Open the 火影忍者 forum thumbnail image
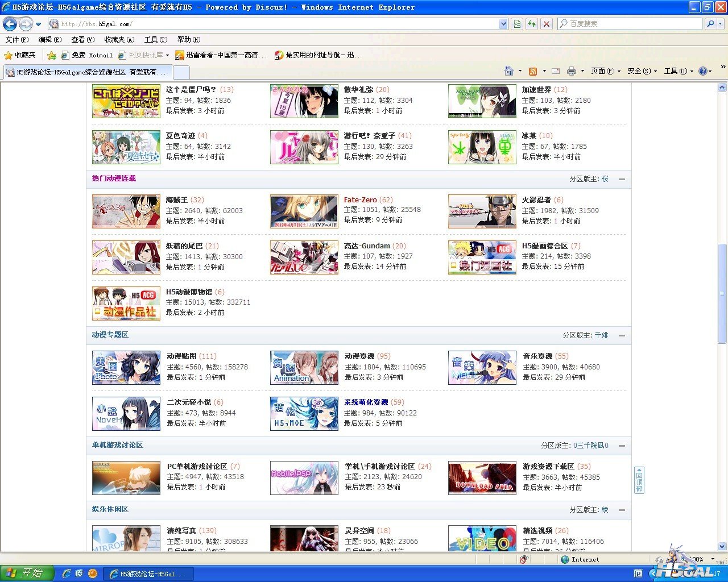 tap(482, 211)
